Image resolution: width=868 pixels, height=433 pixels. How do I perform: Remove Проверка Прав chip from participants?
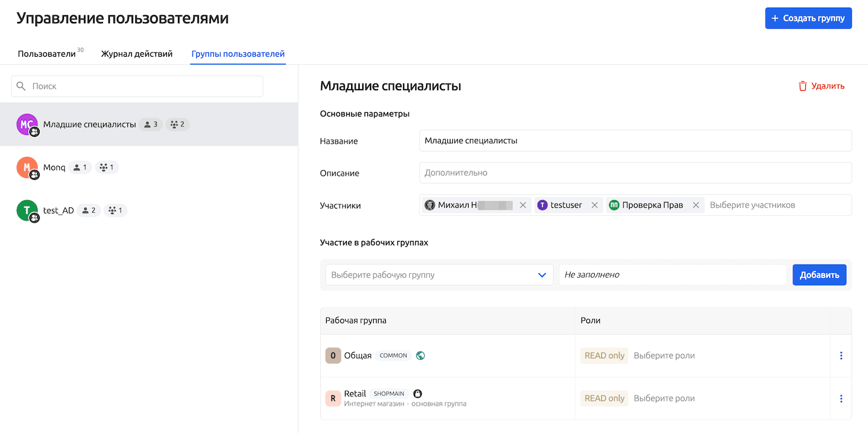point(695,205)
